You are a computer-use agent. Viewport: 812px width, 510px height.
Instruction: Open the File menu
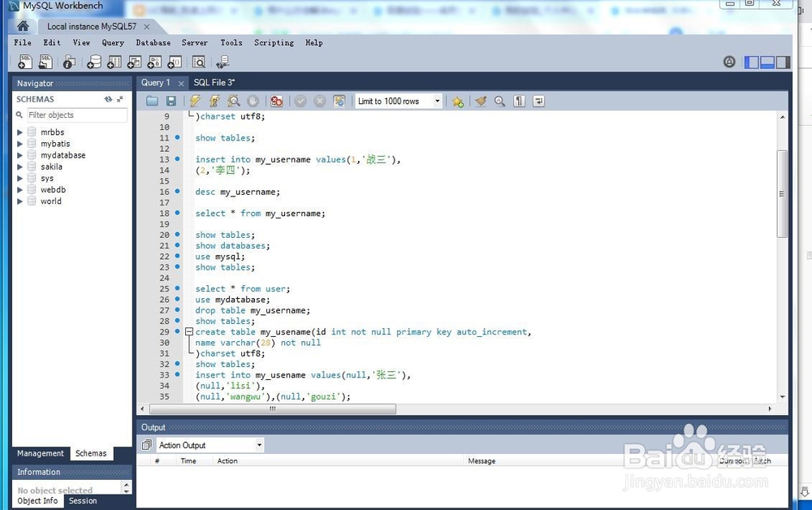coord(22,42)
